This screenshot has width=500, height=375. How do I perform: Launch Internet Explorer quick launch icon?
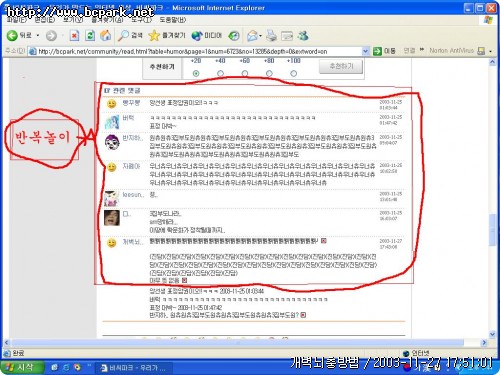(66, 368)
